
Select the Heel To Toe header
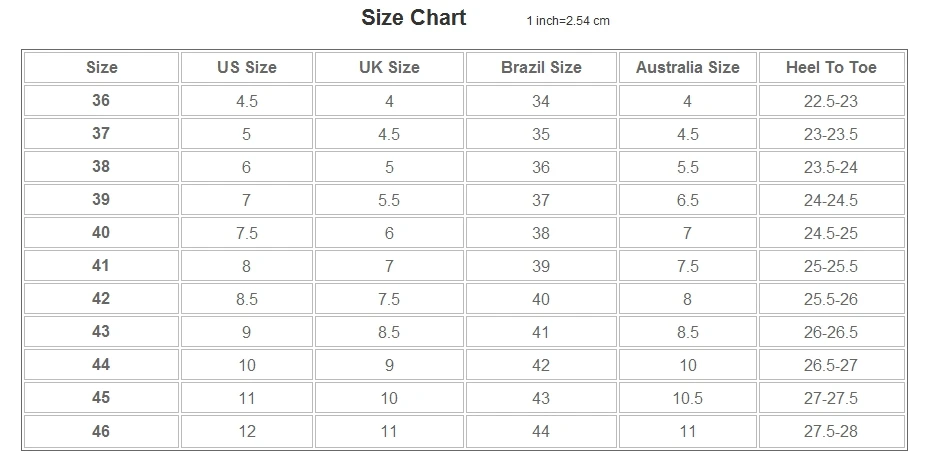[831, 67]
